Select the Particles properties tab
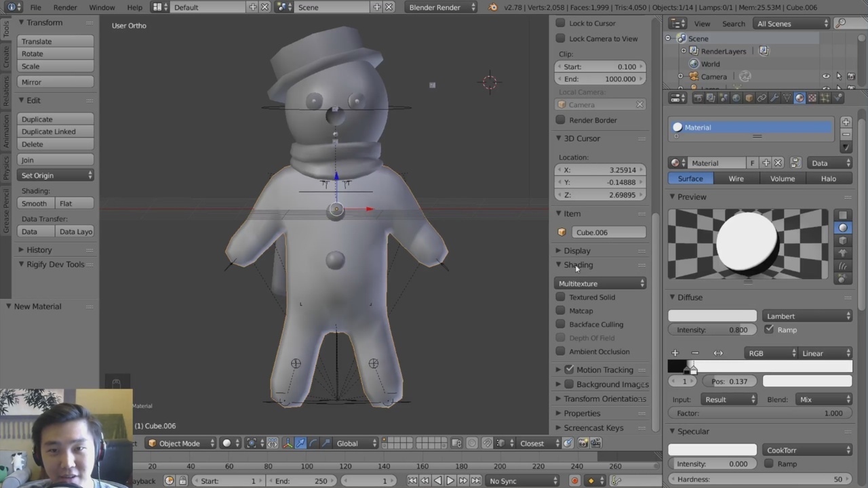The image size is (868, 488). 824,98
